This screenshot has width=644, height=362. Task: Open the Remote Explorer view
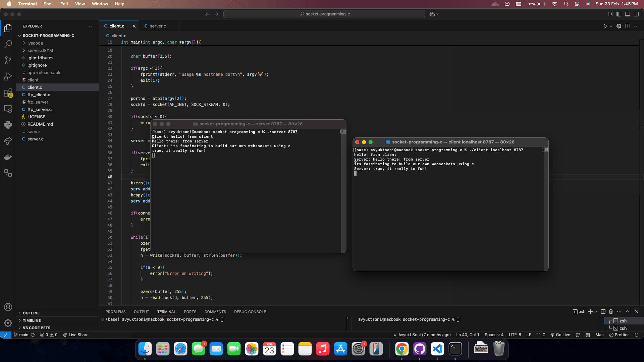tap(8, 109)
